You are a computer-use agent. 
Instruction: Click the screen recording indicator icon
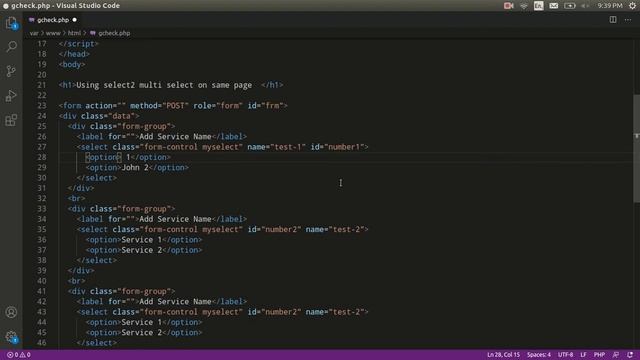tap(509, 6)
